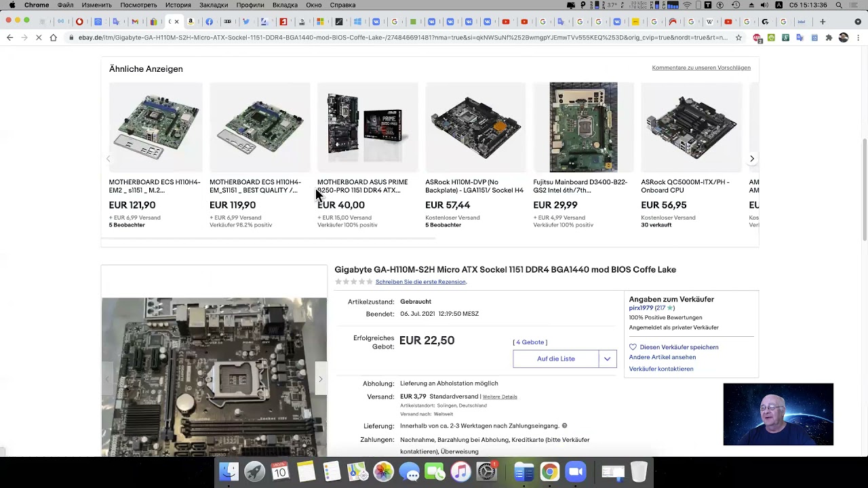Open the Справка menu
Image resolution: width=868 pixels, height=488 pixels.
coord(342,5)
